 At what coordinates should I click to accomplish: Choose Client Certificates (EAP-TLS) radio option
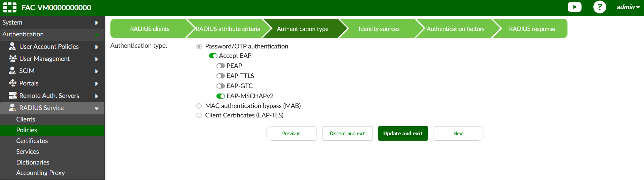click(x=199, y=115)
